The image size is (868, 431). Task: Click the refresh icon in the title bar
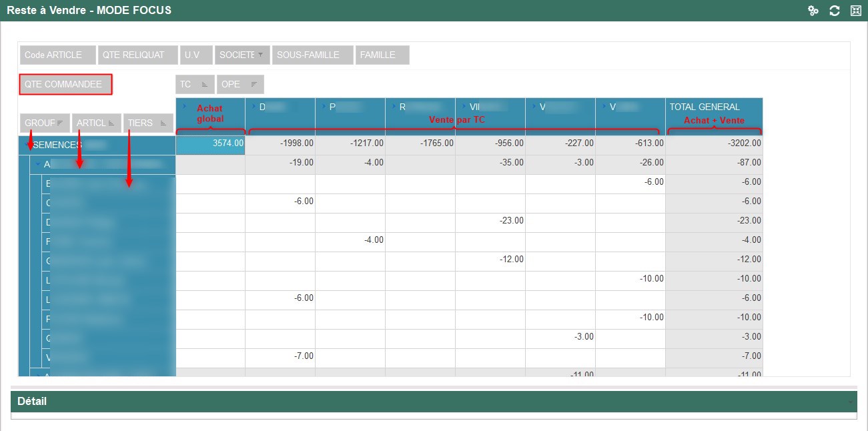(x=834, y=11)
